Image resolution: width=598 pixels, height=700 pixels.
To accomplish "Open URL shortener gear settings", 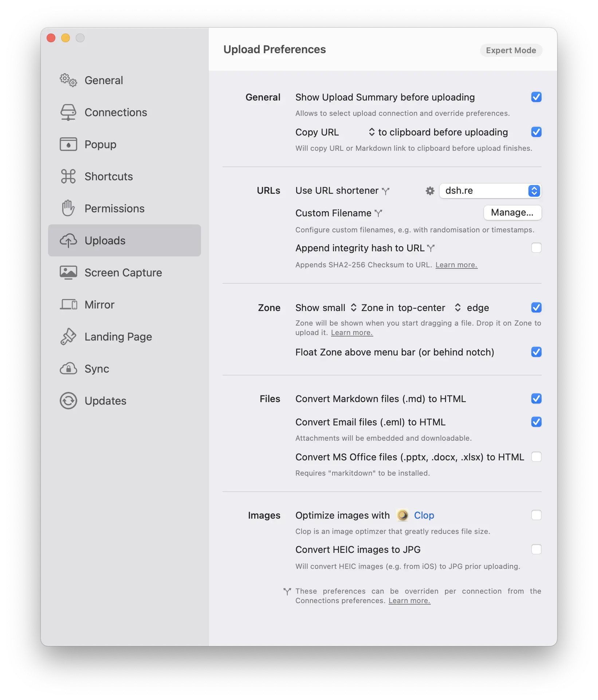I will tap(430, 191).
